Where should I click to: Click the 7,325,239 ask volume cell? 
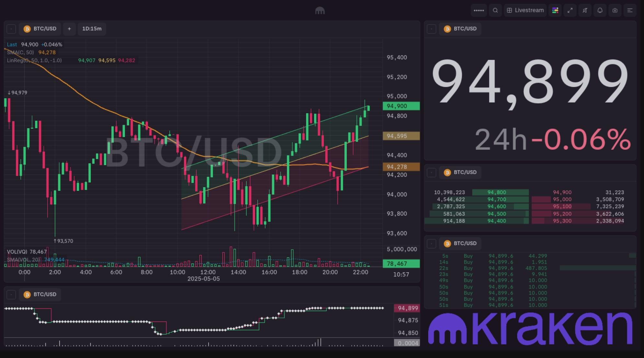tap(610, 207)
